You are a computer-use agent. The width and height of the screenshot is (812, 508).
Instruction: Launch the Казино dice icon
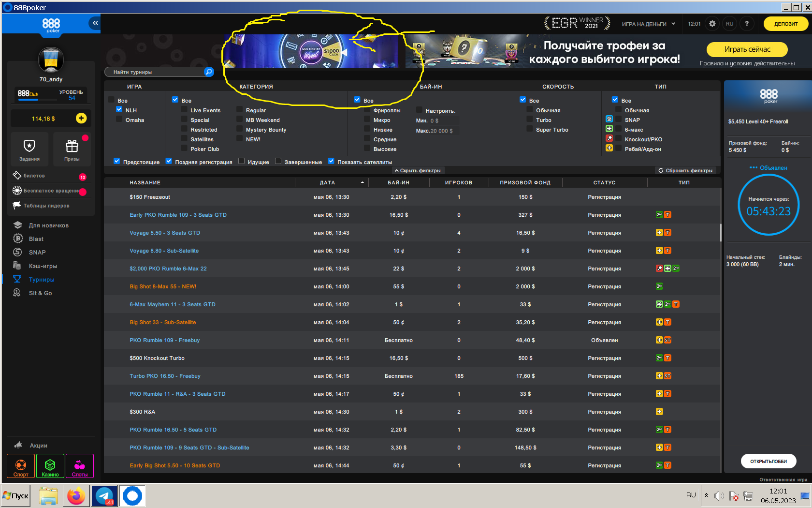50,466
